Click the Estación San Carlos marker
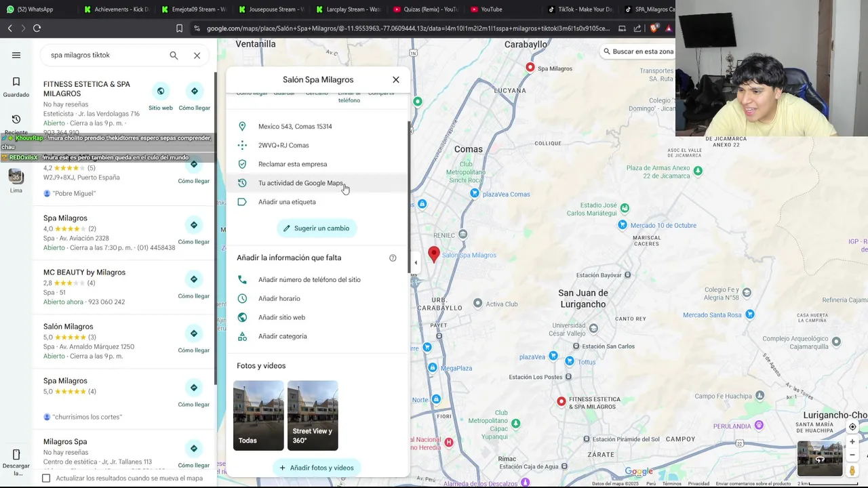 click(576, 346)
